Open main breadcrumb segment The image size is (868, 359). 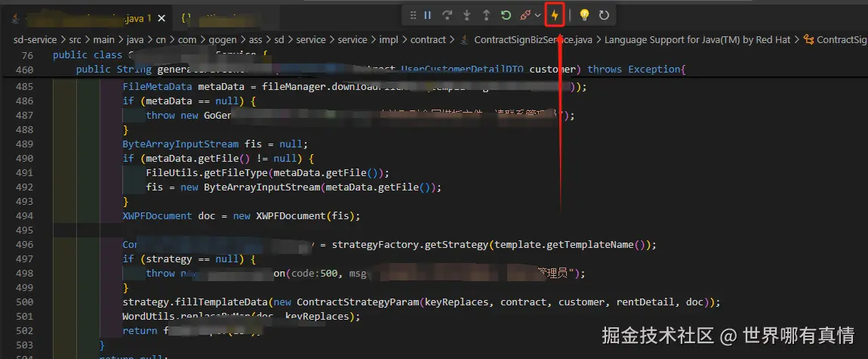point(103,39)
